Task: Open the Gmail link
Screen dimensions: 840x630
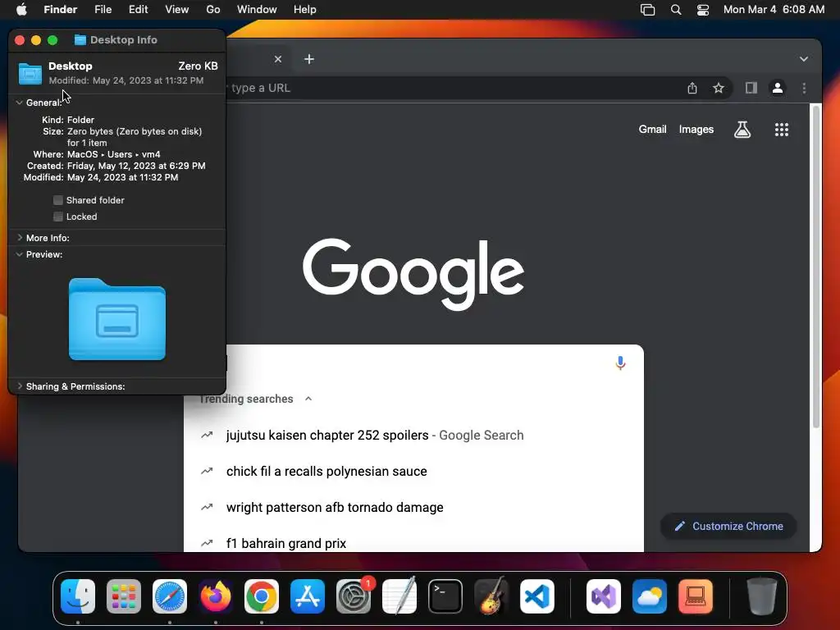Action: pos(652,129)
